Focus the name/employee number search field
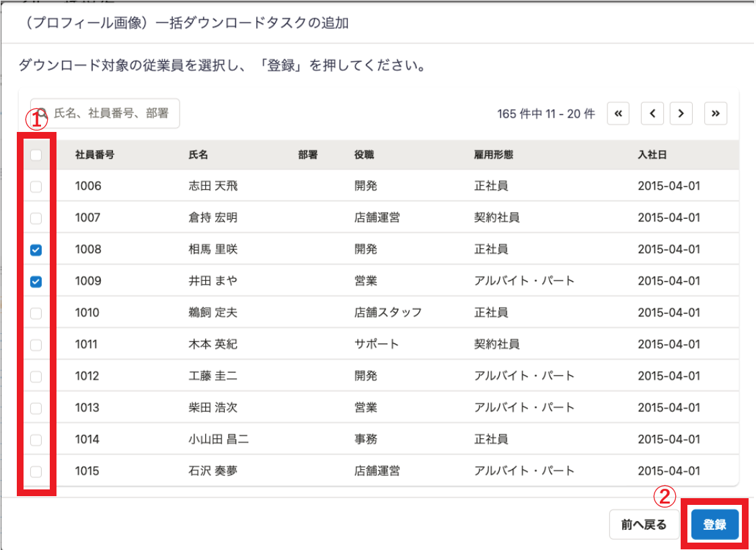The height and width of the screenshot is (550, 756). click(x=105, y=113)
